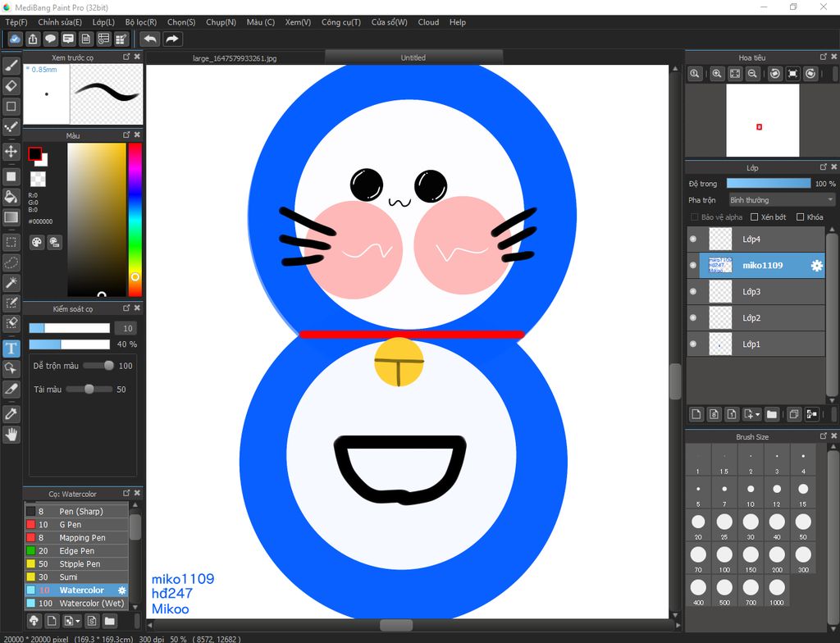
Task: Select the Text tool
Action: 11,349
